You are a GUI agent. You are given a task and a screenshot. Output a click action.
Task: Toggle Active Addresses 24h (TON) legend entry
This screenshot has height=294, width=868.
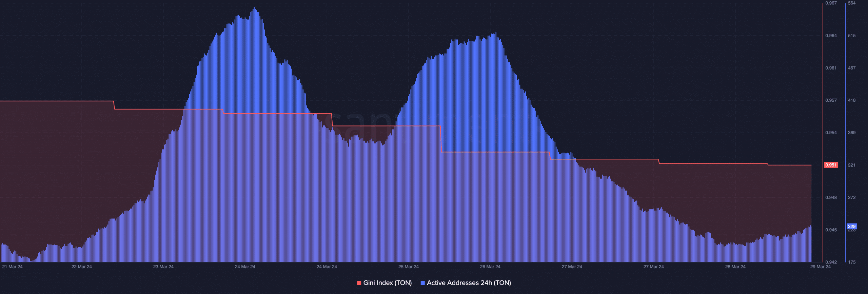(466, 283)
